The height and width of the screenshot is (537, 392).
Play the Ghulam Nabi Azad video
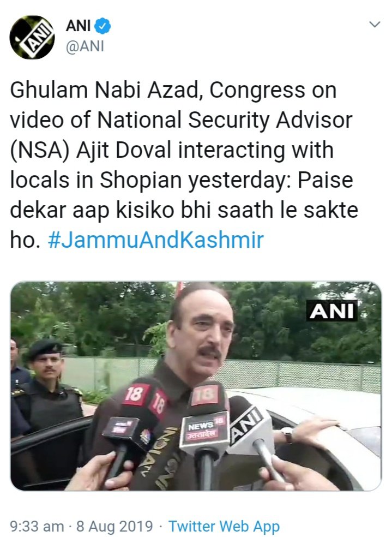click(x=196, y=386)
